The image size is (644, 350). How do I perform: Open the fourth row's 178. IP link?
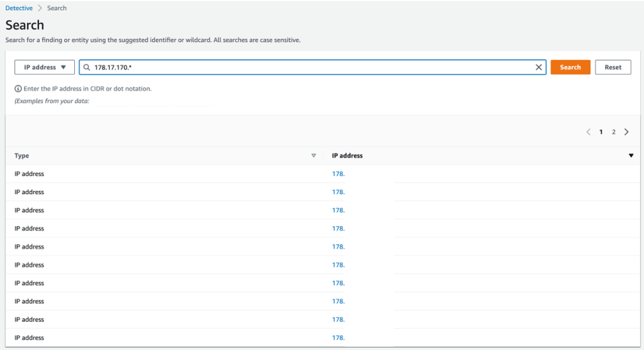pyautogui.click(x=338, y=229)
